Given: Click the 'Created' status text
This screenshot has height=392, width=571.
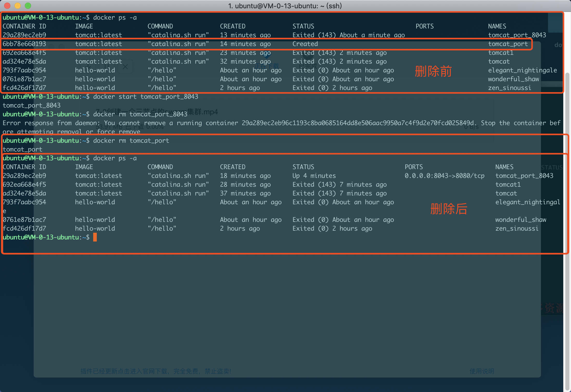Looking at the screenshot, I should click(x=305, y=44).
